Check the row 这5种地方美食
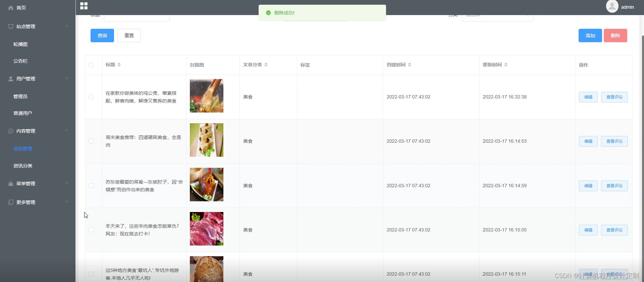Screen dimensions: 644x282 pyautogui.click(x=91, y=274)
